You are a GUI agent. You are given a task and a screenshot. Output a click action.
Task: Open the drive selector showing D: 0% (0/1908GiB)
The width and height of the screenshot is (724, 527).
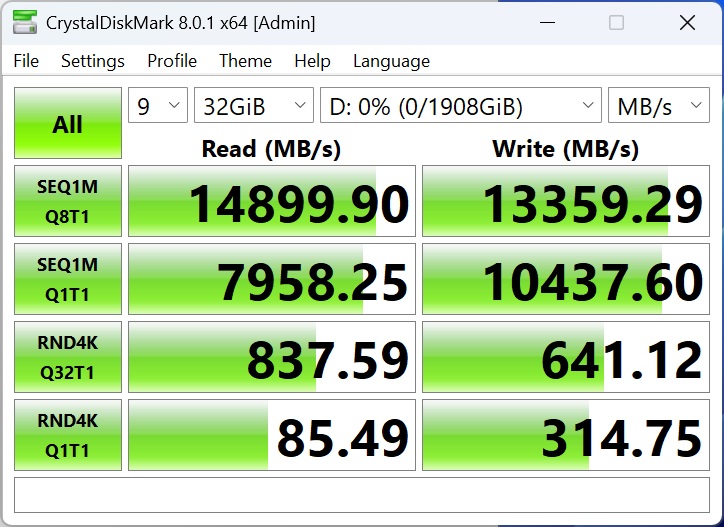461,105
